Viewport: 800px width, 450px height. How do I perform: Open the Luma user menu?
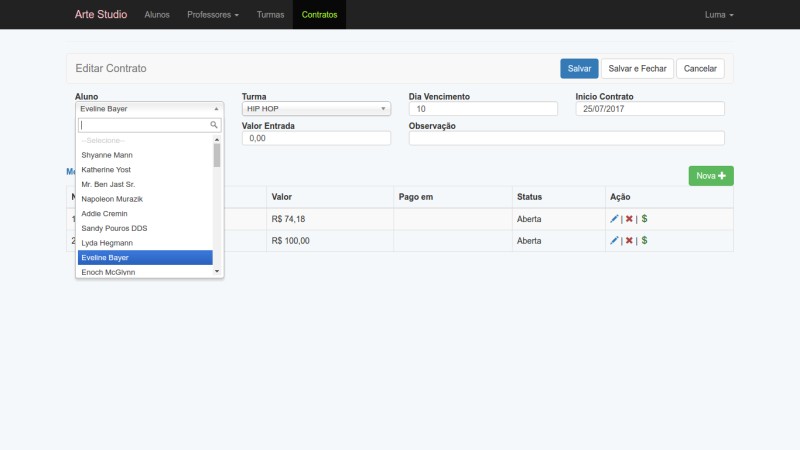tap(719, 15)
